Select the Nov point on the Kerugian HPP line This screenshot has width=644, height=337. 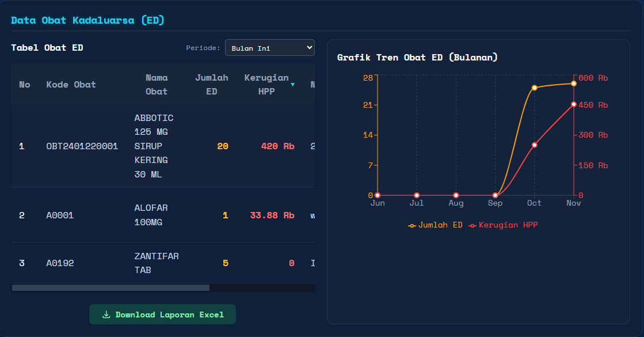click(573, 104)
